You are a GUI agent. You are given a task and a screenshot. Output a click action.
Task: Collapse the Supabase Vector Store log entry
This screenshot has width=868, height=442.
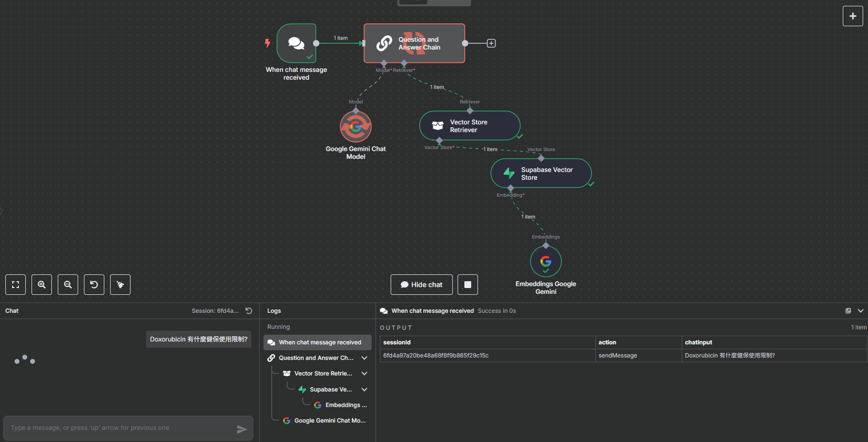point(364,390)
